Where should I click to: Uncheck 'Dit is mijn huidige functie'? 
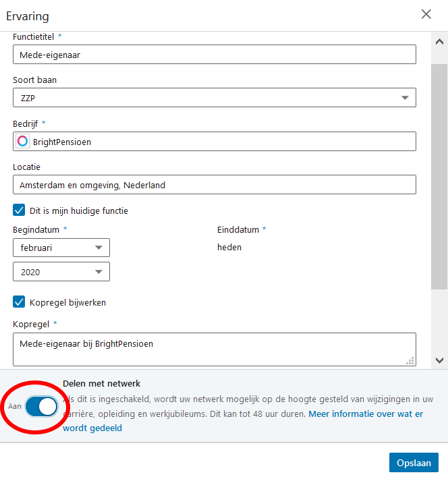[x=19, y=210]
